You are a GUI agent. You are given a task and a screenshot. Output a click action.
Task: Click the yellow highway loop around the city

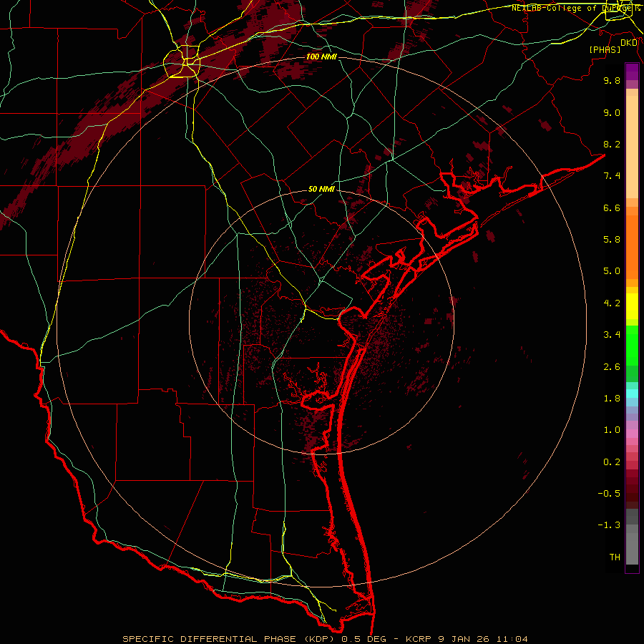[x=182, y=62]
